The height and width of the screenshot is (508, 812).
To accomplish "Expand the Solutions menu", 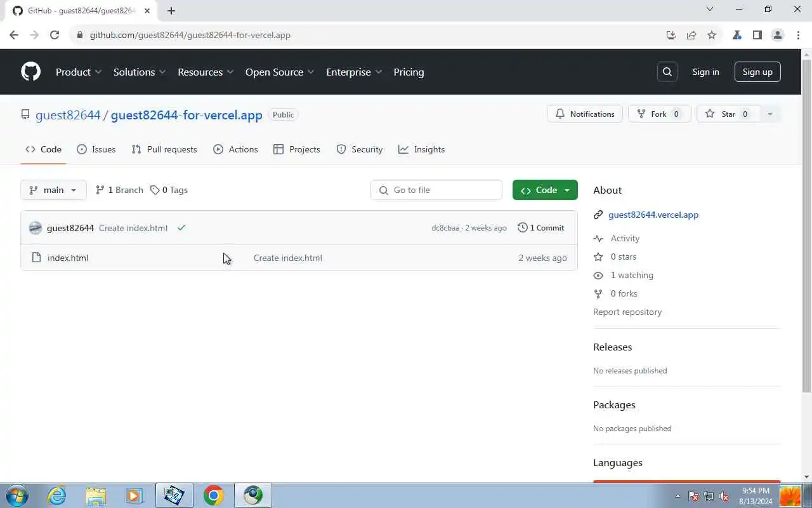I will (x=140, y=72).
